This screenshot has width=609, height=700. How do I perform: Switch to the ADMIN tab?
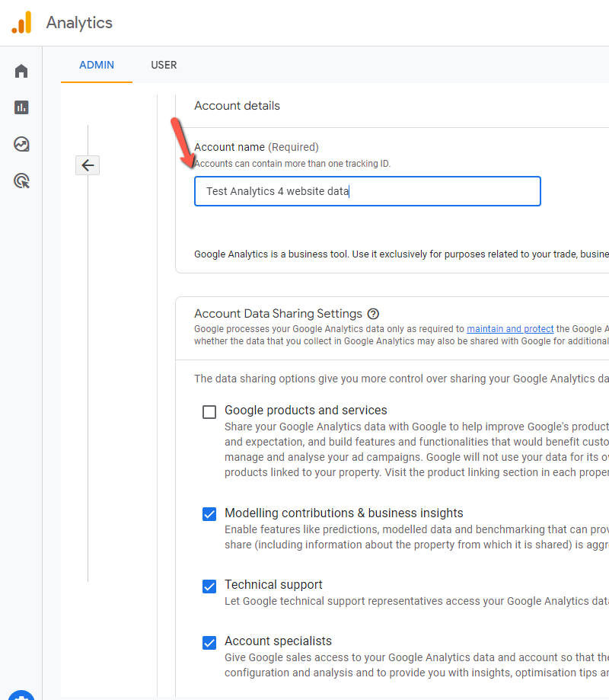click(97, 66)
